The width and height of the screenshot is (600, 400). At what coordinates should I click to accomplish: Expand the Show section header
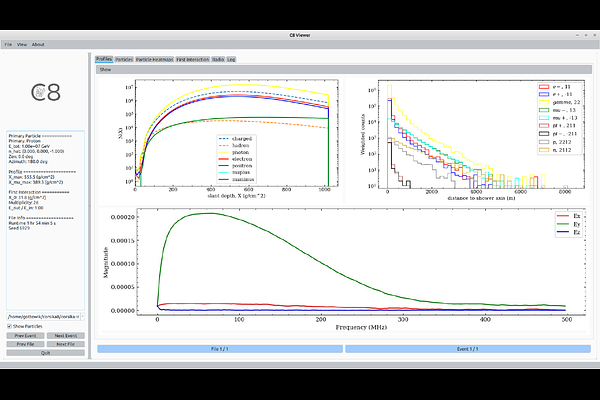point(104,70)
